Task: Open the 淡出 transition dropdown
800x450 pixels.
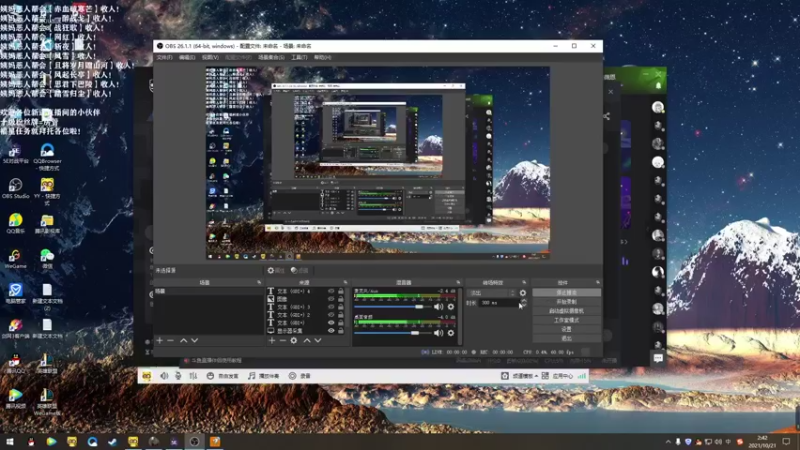Action: (492, 293)
